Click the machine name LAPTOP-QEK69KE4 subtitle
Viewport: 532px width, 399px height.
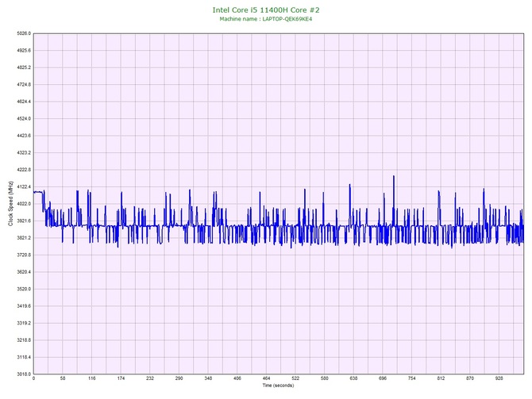(x=266, y=19)
